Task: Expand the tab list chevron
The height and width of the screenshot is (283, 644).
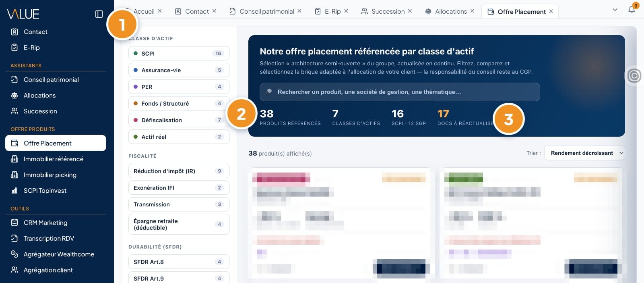Action: pos(615,10)
